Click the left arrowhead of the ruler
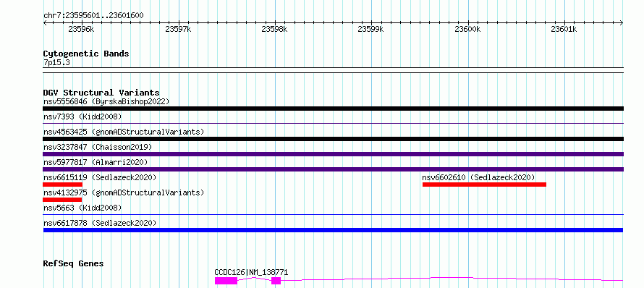 [x=45, y=23]
